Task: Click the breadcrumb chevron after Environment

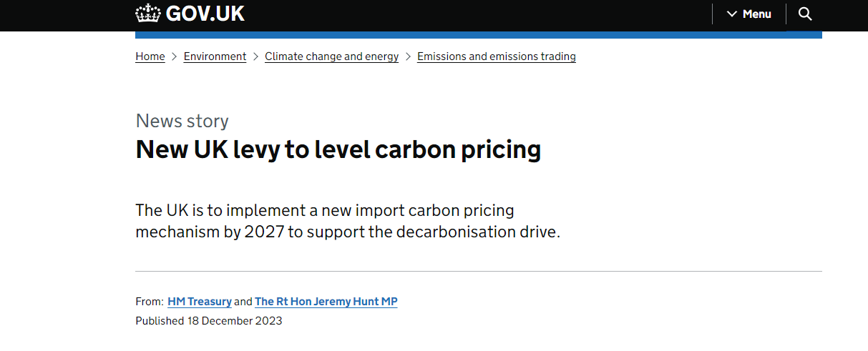Action: tap(255, 56)
